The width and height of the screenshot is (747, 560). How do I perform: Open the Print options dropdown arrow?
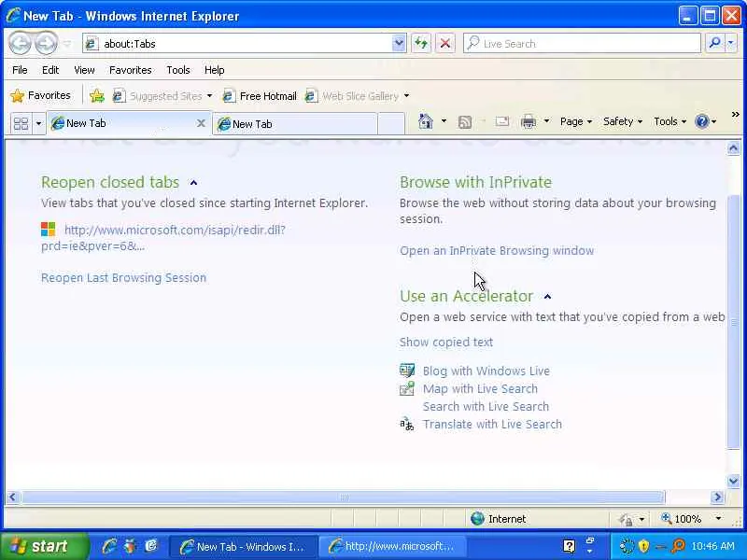[x=547, y=121]
